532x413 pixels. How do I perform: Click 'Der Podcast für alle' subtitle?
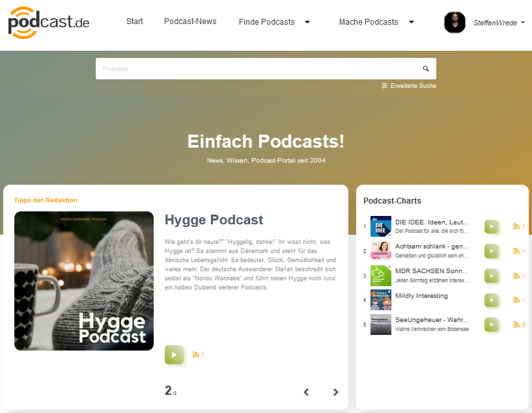432,231
